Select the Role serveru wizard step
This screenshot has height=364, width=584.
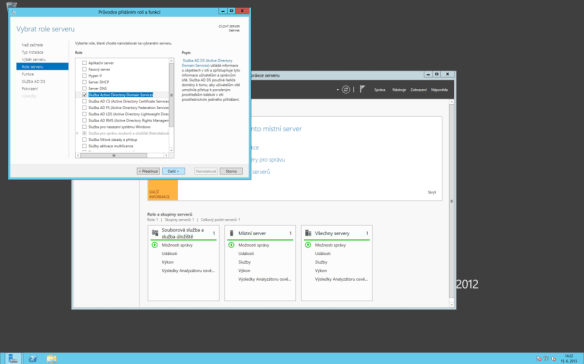point(42,67)
